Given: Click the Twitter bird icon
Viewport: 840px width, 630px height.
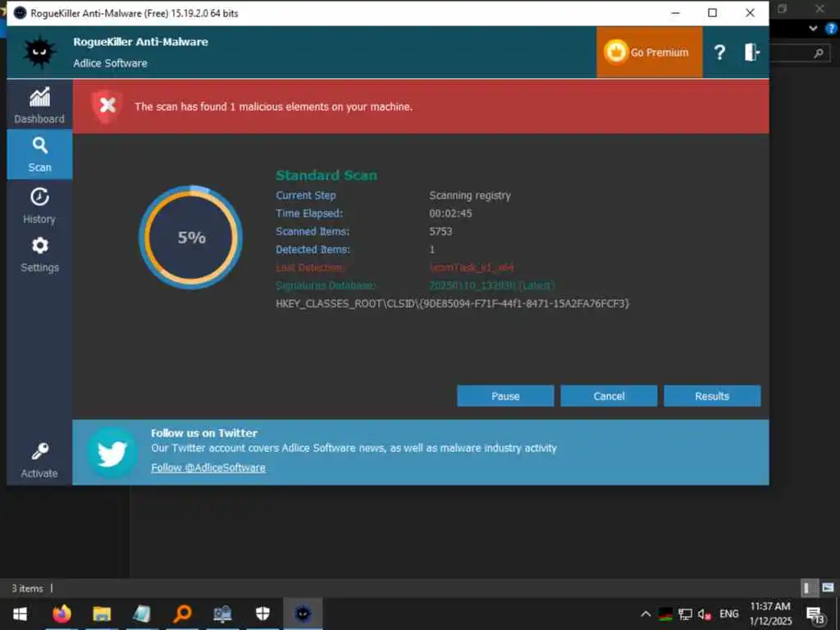Looking at the screenshot, I should point(112,453).
